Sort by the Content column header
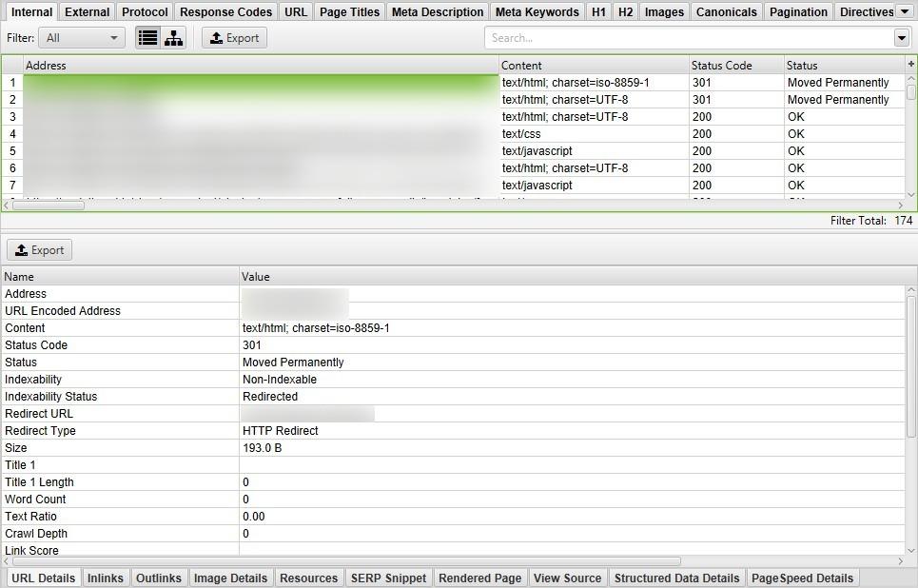Image resolution: width=918 pixels, height=588 pixels. (594, 65)
